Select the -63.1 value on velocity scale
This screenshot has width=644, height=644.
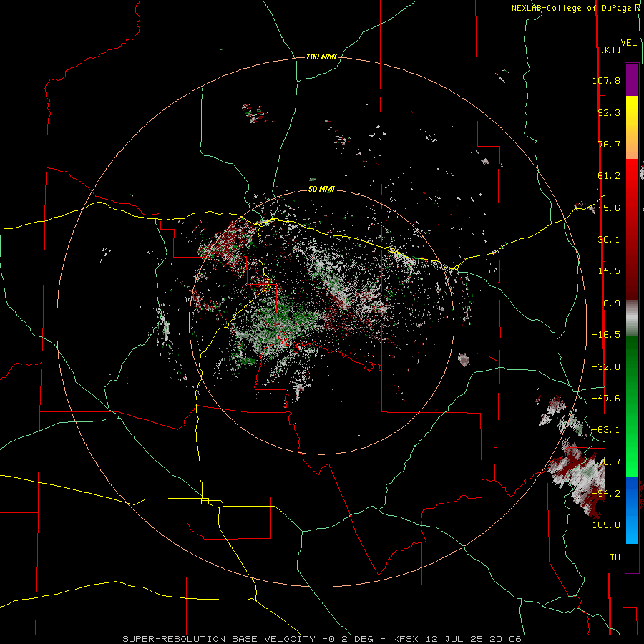(606, 430)
